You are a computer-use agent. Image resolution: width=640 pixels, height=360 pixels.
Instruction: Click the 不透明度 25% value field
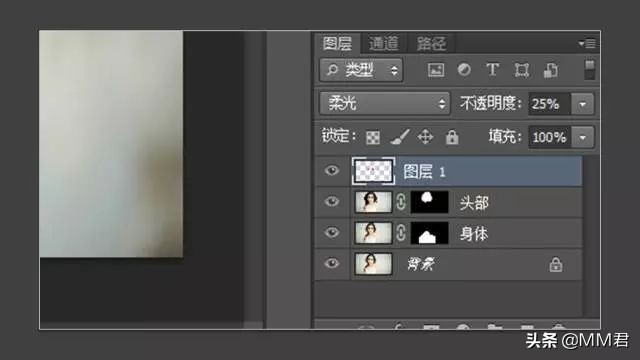pyautogui.click(x=549, y=104)
